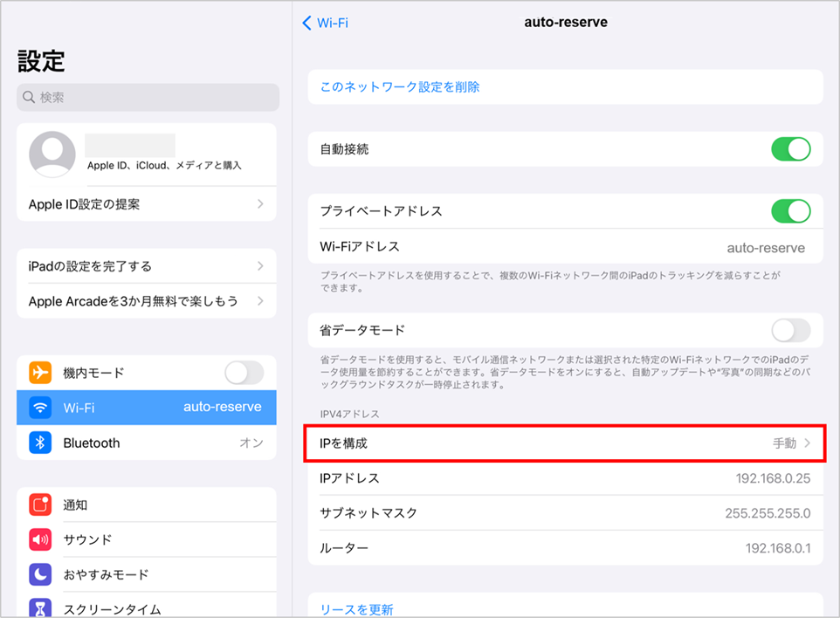Disable the 自動接続 auto-join switch
840x618 pixels.
pyautogui.click(x=790, y=149)
